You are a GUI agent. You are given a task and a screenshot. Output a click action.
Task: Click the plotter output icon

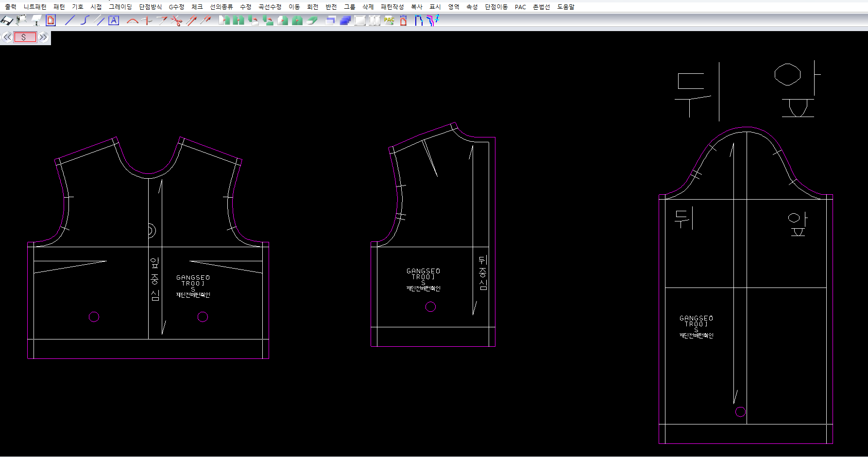click(21, 20)
